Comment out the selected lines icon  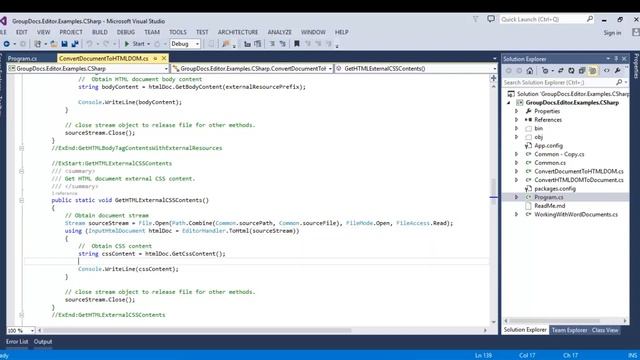coord(272,44)
